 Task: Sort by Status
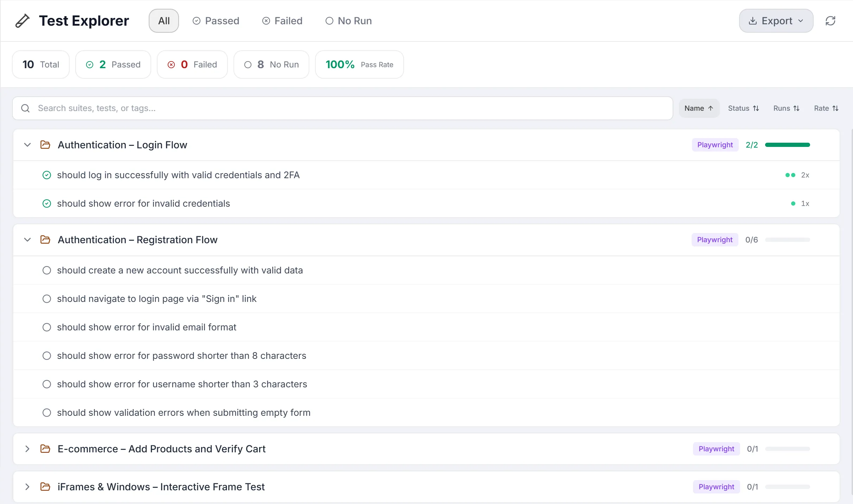coord(743,108)
